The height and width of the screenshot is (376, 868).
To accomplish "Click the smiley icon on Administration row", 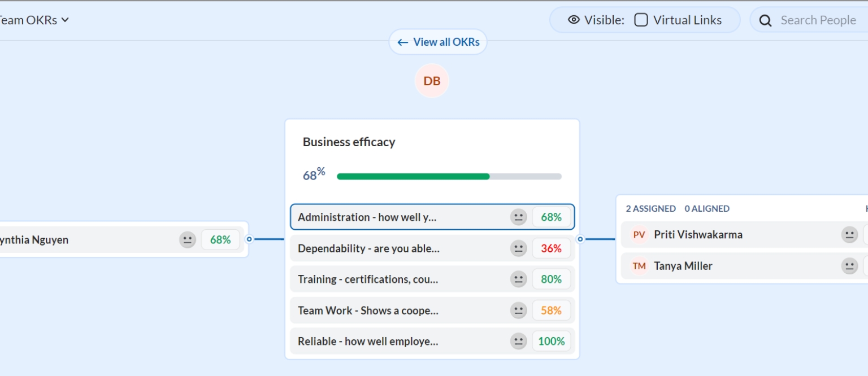I will click(x=518, y=217).
